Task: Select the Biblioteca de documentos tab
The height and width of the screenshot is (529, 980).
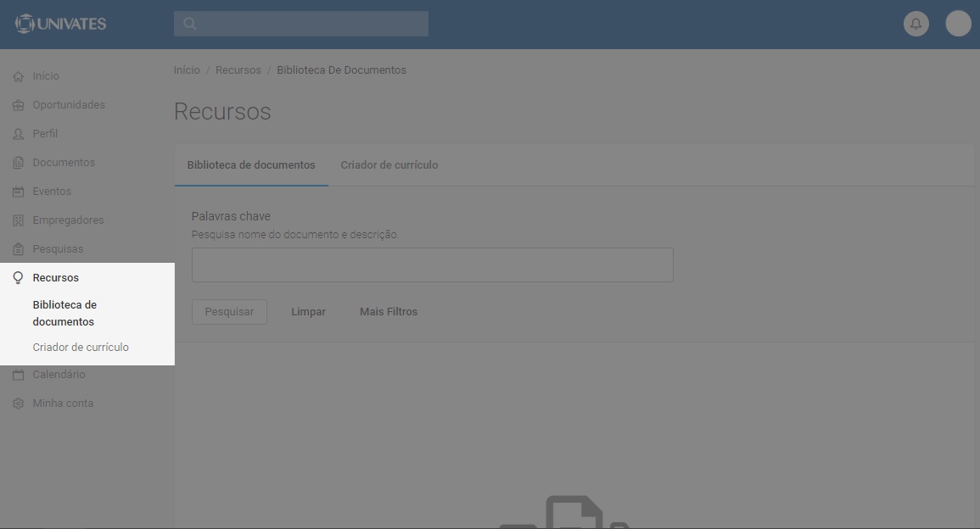Action: [250, 165]
